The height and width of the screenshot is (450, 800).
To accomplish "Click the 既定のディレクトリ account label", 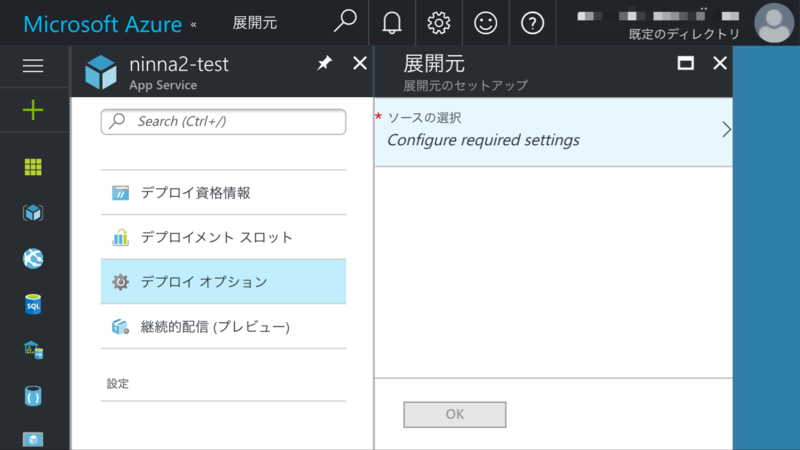I will [x=684, y=34].
